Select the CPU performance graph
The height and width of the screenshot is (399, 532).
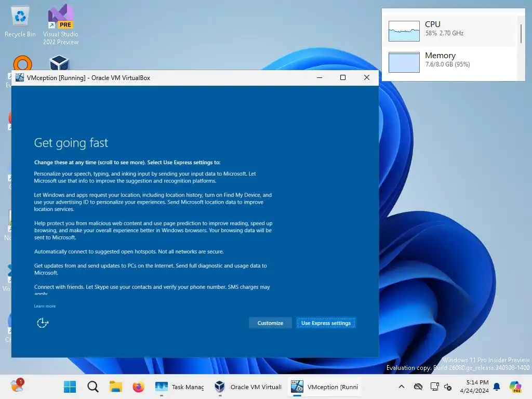(x=404, y=31)
